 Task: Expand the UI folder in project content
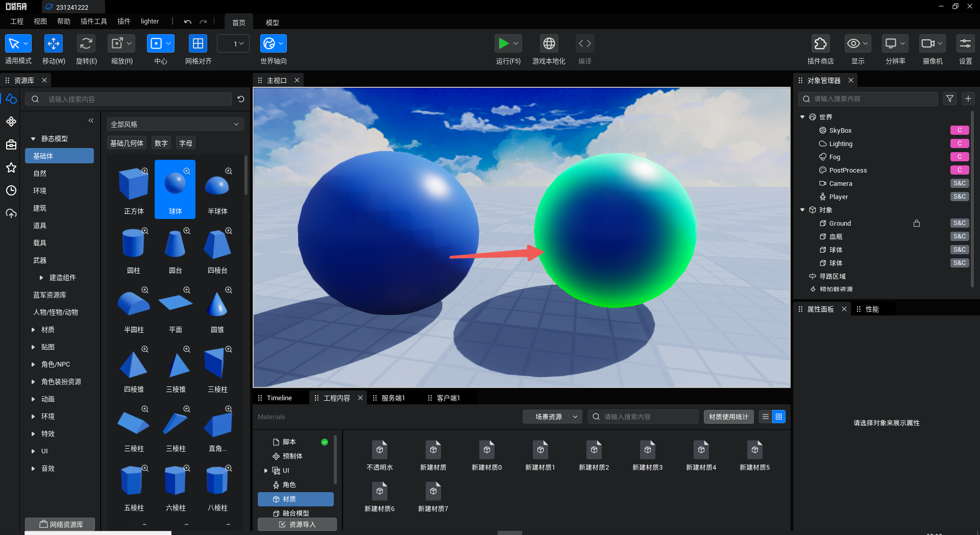click(x=265, y=471)
